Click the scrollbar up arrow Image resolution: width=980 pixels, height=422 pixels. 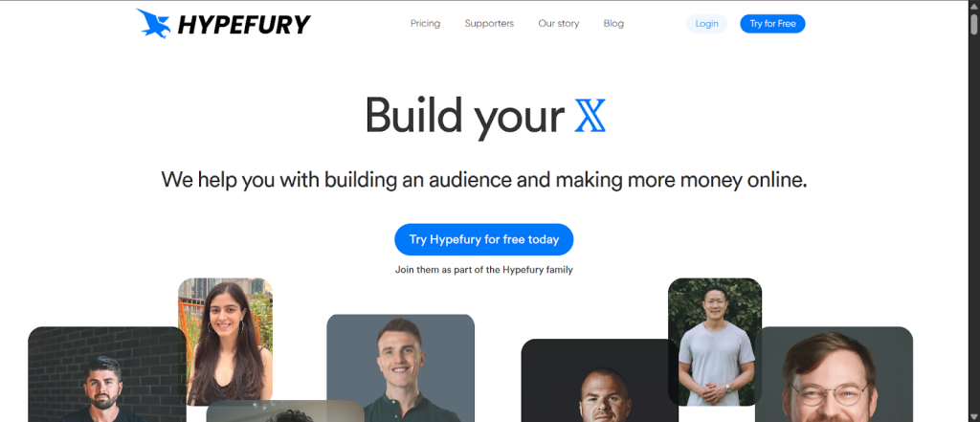[x=973, y=5]
